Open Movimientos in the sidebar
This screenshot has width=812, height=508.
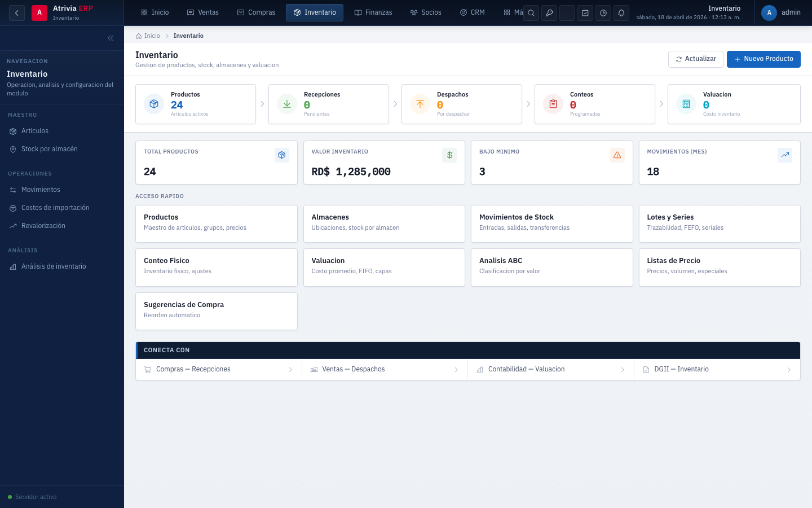pos(62,190)
